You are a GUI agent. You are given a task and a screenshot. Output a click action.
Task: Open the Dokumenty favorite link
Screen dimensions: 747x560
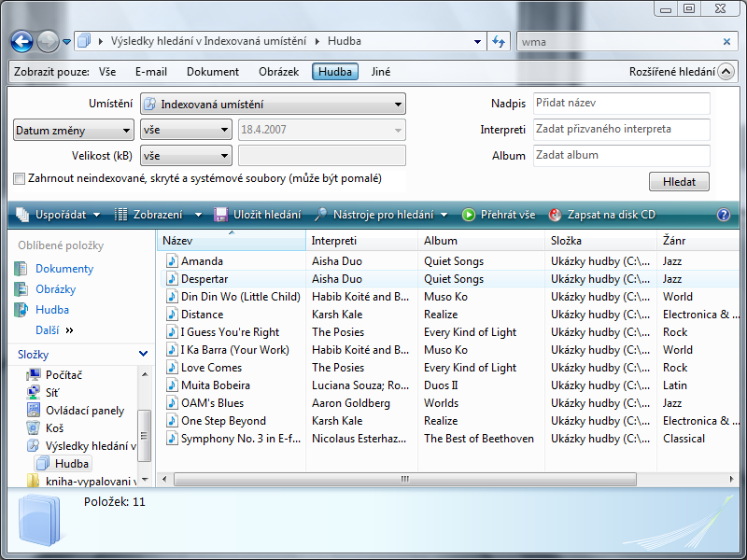(64, 269)
